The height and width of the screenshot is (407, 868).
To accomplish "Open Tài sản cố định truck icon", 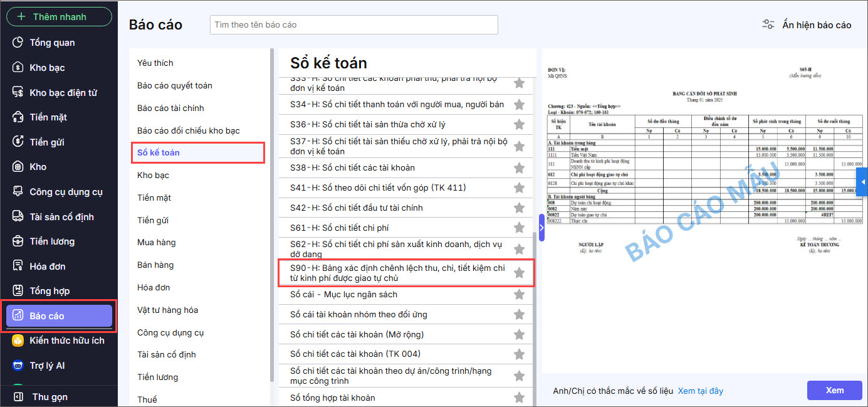I will 18,217.
